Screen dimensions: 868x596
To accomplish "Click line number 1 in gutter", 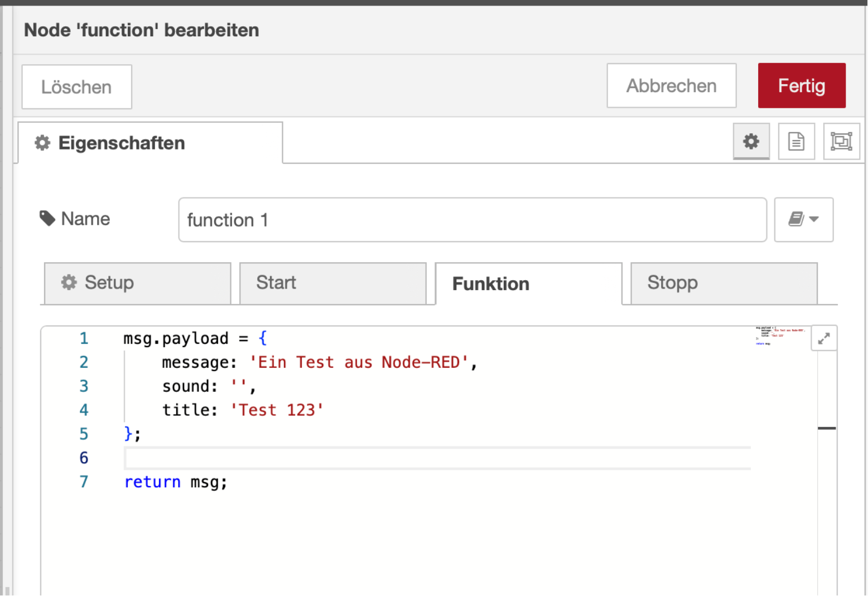I will click(x=84, y=338).
